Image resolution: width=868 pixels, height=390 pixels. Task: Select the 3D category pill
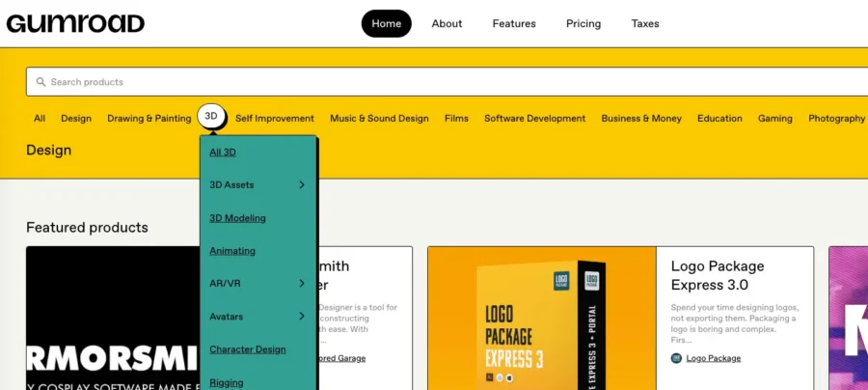click(x=211, y=117)
